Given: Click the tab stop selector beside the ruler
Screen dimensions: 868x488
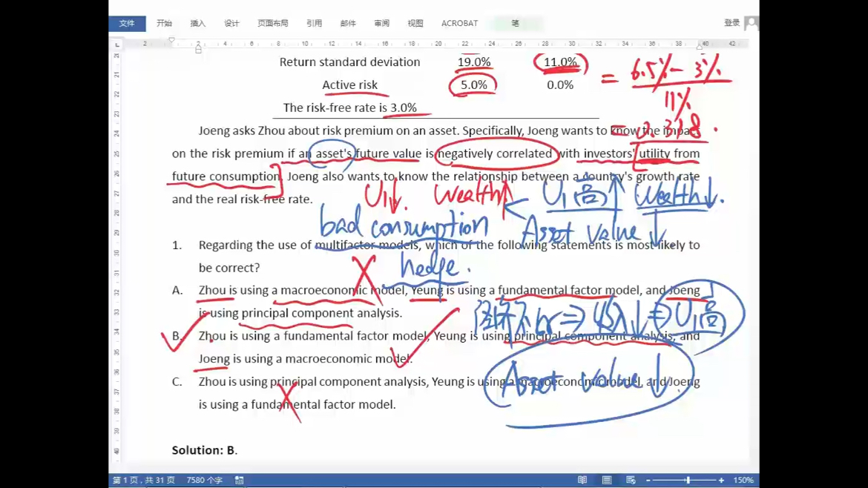Looking at the screenshot, I should (x=117, y=44).
